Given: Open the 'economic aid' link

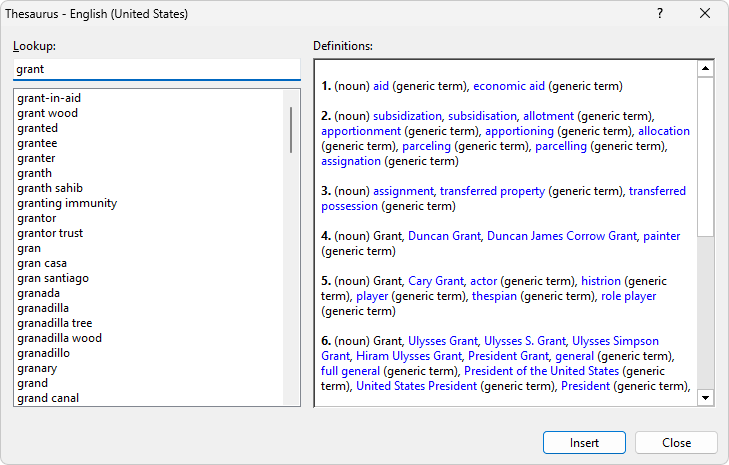Looking at the screenshot, I should tap(509, 86).
